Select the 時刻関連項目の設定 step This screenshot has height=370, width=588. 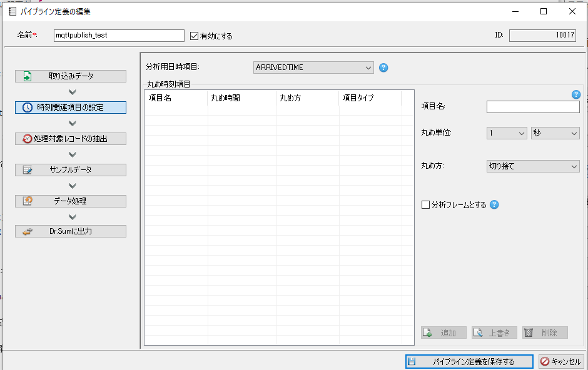(71, 107)
